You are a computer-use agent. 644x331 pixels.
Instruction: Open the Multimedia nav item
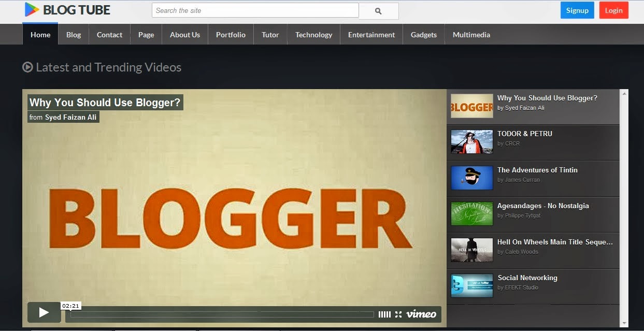pyautogui.click(x=471, y=35)
